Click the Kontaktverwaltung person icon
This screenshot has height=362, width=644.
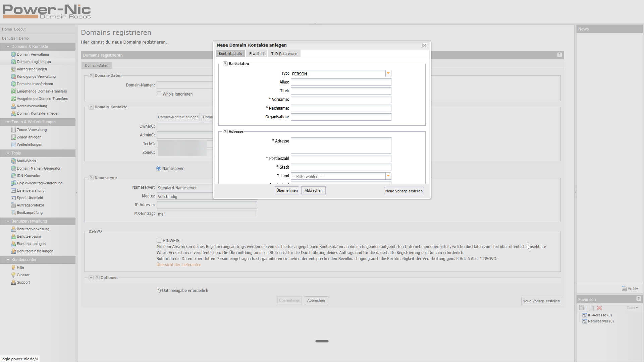coord(13,106)
